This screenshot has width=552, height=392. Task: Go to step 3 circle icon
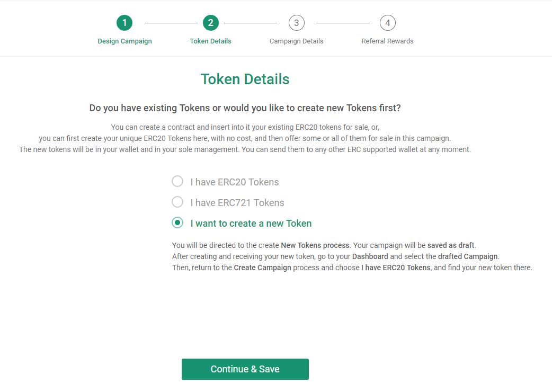(297, 23)
